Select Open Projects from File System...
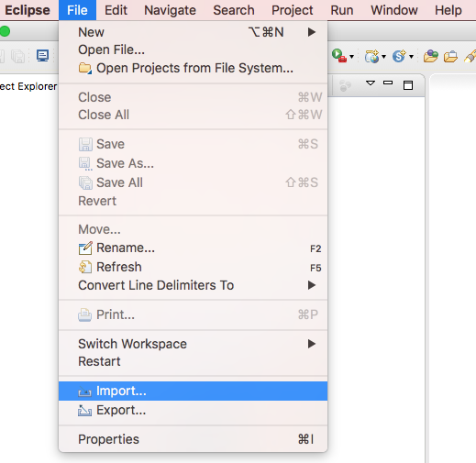The width and height of the screenshot is (476, 463). coord(193,68)
